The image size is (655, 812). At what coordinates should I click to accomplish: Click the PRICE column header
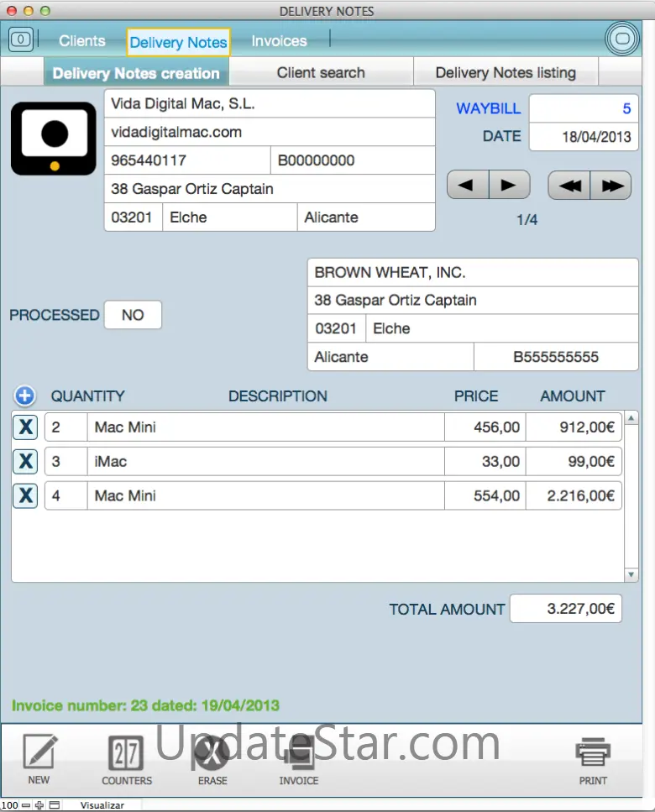point(476,396)
